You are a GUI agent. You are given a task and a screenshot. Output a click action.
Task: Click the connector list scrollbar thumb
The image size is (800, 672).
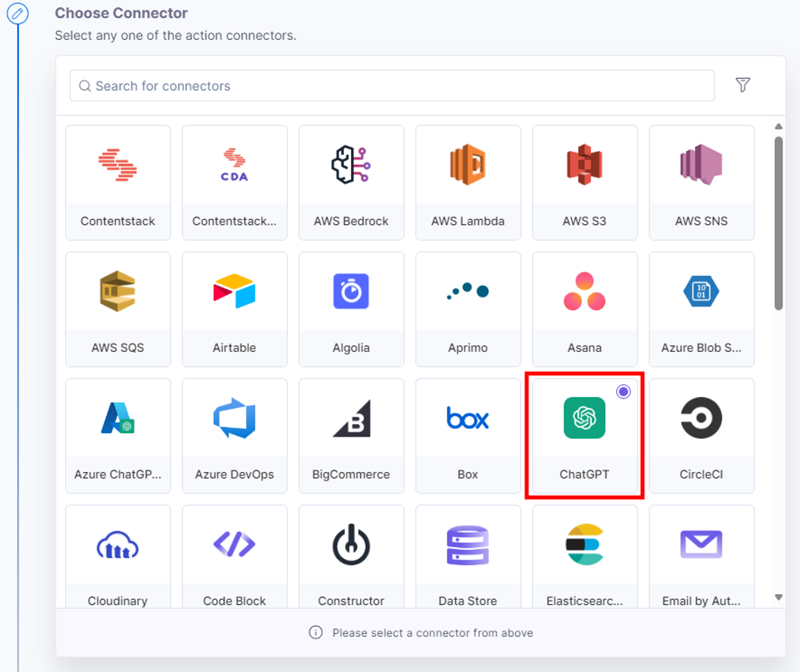778,223
